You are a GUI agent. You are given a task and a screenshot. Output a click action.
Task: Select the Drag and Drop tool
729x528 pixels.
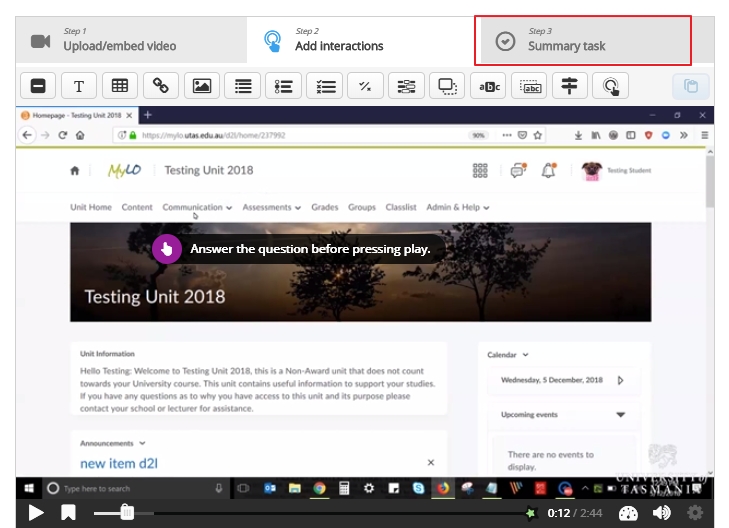click(447, 86)
